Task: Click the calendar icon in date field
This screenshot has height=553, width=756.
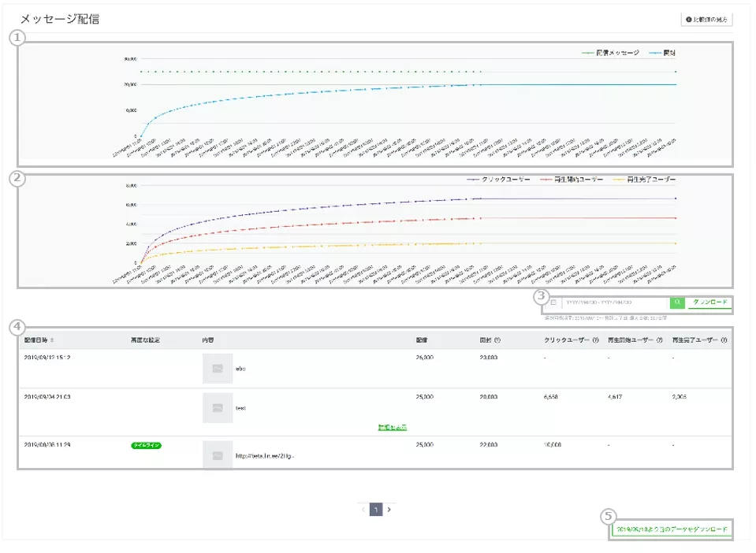Action: [553, 302]
